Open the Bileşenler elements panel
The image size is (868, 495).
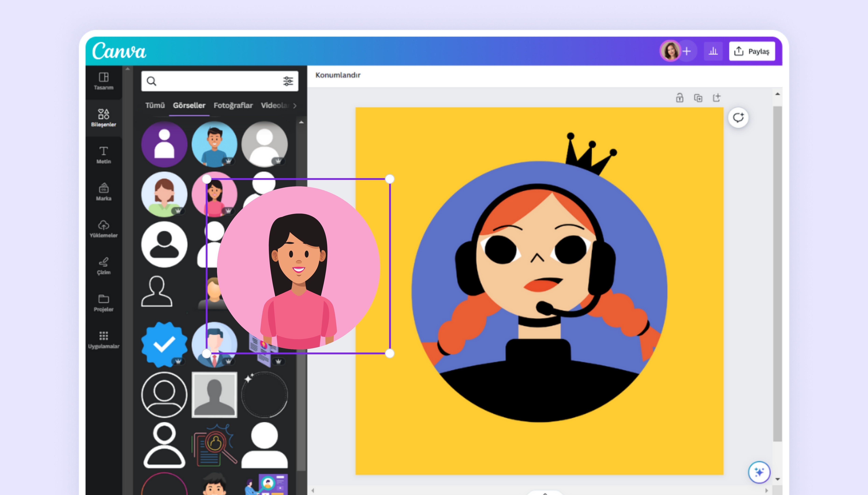(103, 118)
